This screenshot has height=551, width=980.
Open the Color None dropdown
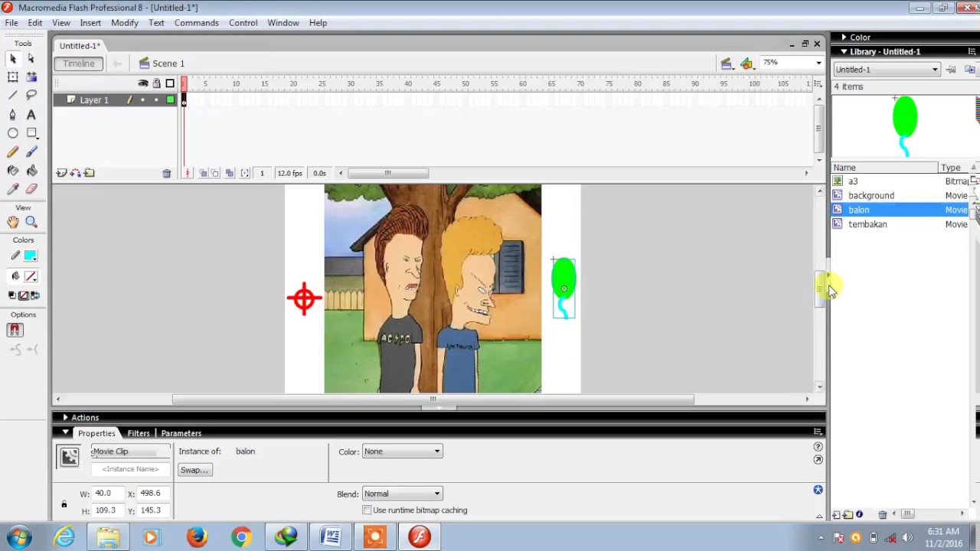tap(402, 452)
